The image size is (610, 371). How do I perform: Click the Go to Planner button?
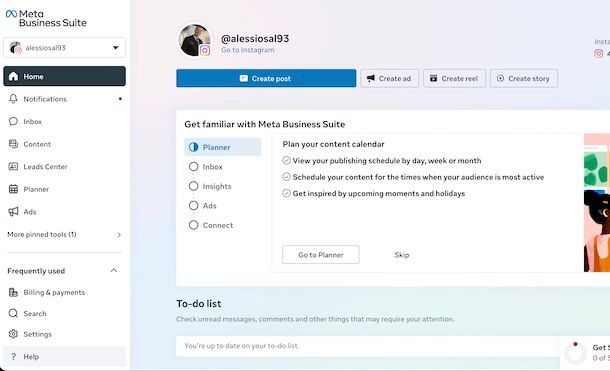pyautogui.click(x=321, y=255)
